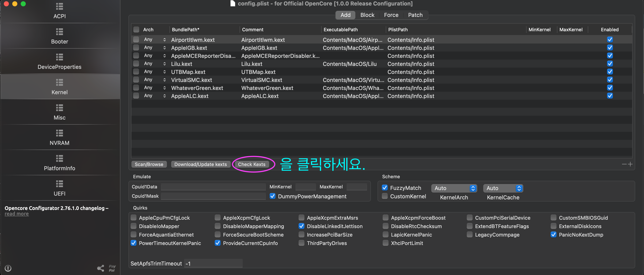Open Arch stepper for UTBMap.kext
Viewport: 644px width, 275px height.
(x=164, y=72)
